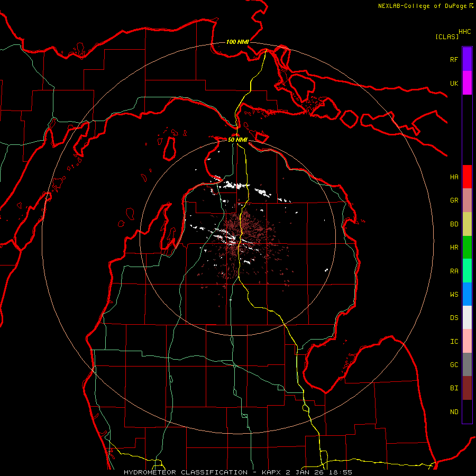Click the DS legend label
This screenshot has height=476, width=476.
coord(454,318)
